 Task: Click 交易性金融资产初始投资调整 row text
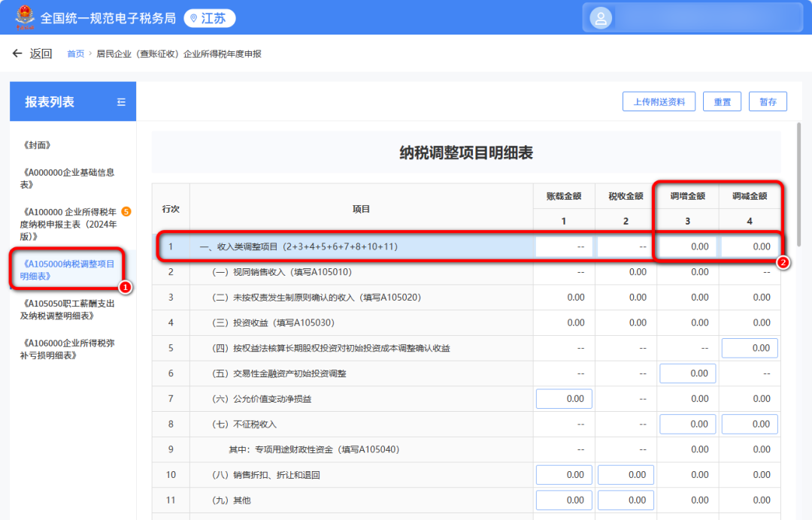click(279, 373)
